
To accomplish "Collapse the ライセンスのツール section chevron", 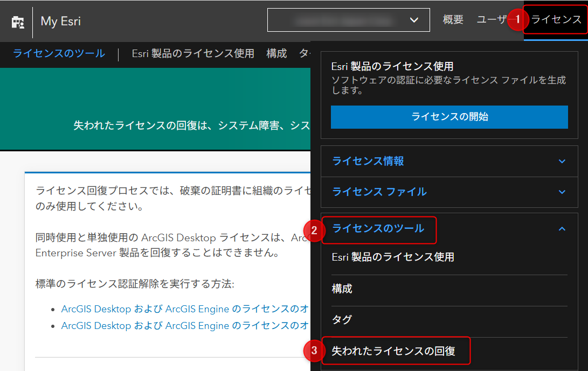I will (x=562, y=229).
